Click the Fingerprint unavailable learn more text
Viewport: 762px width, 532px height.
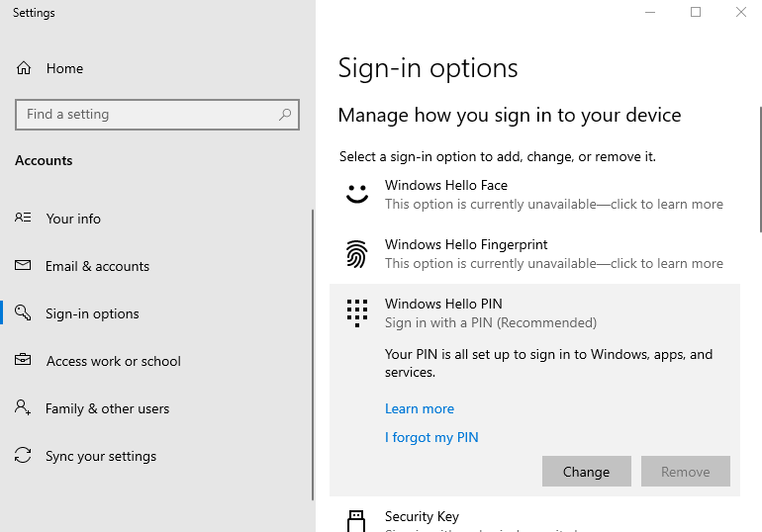coord(554,264)
